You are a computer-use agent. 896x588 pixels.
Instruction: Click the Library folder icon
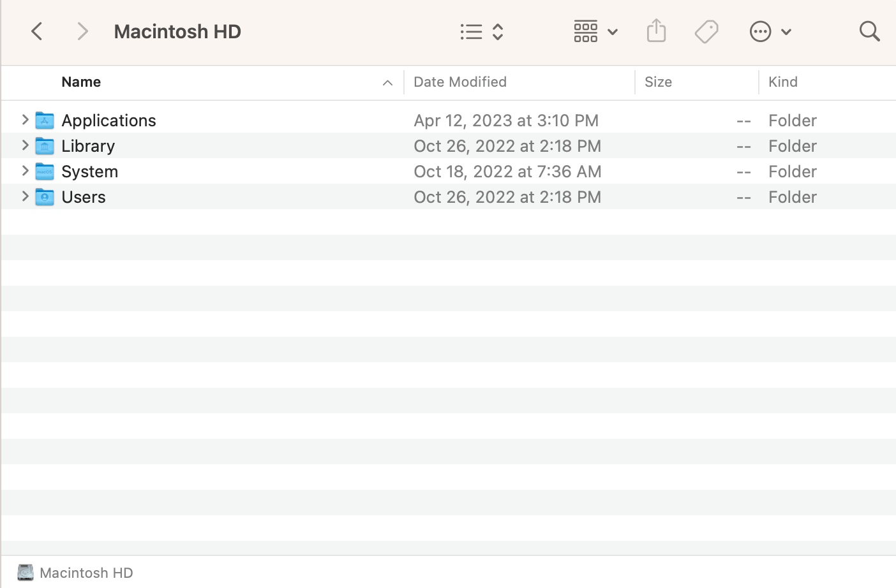tap(43, 145)
